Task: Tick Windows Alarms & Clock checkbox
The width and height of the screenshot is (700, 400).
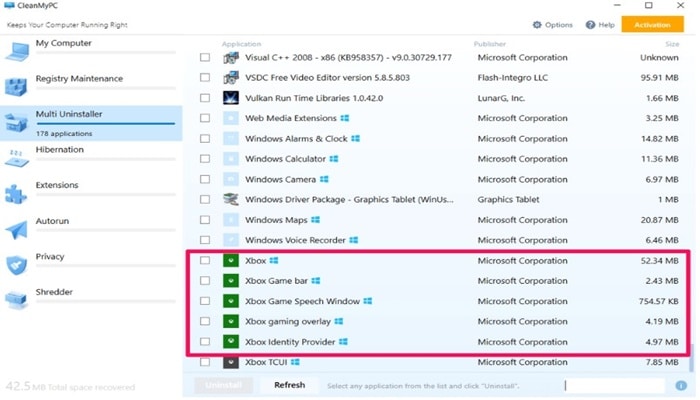Action: click(205, 138)
